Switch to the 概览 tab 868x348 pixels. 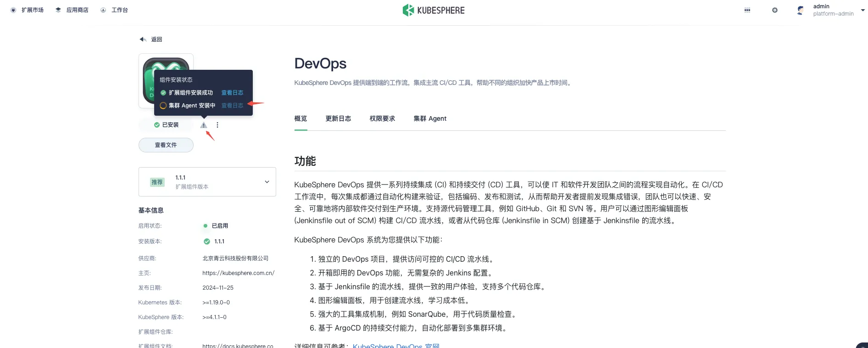coord(300,118)
